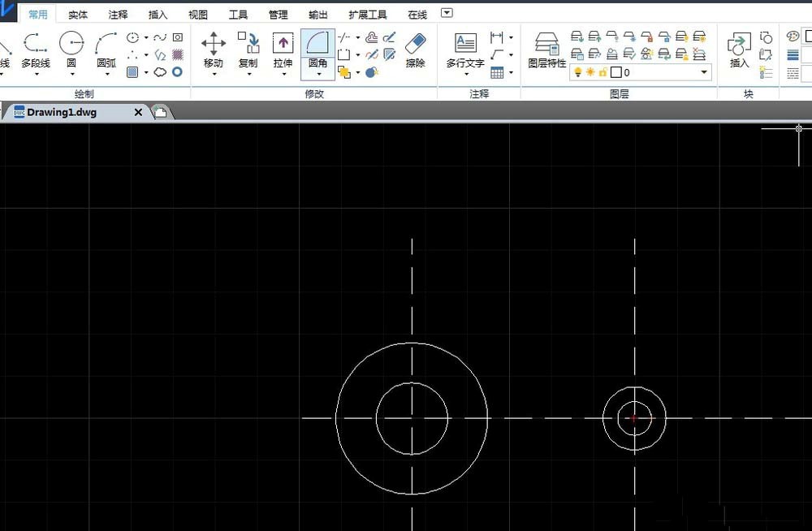
Task: Toggle layer 0 visibility with the lightbulb
Action: point(578,73)
